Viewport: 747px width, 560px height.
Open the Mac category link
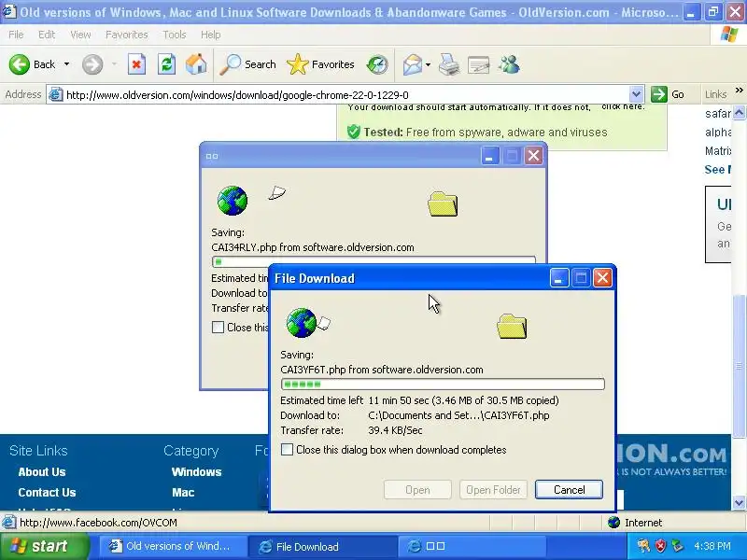click(183, 493)
